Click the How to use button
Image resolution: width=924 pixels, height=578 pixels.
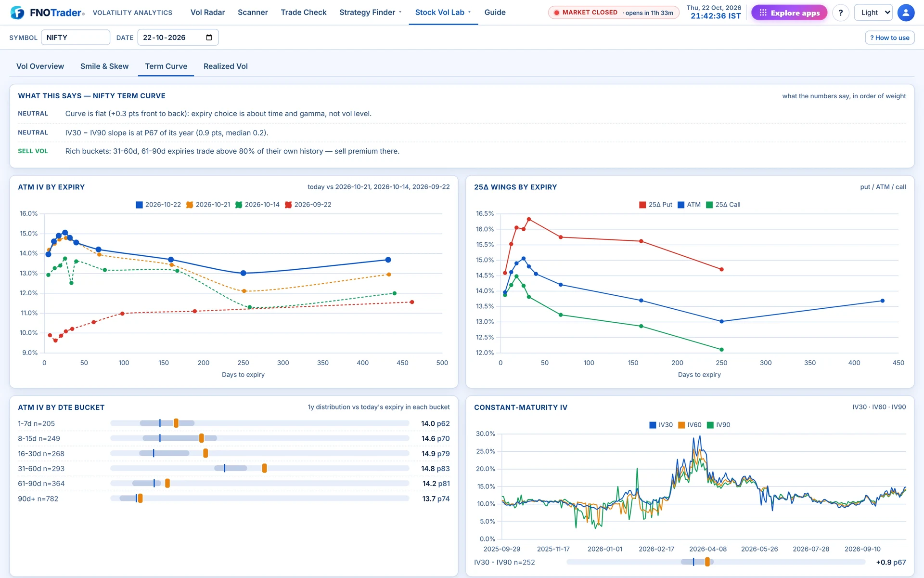click(889, 38)
